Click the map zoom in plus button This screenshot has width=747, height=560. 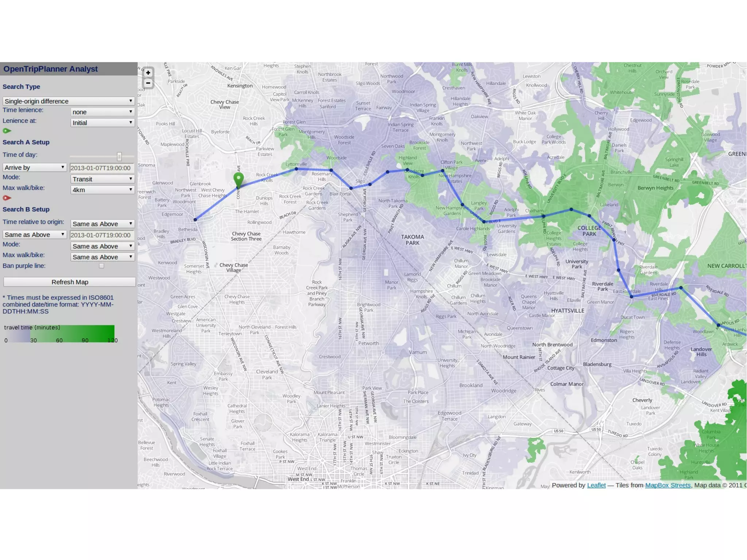pyautogui.click(x=148, y=73)
